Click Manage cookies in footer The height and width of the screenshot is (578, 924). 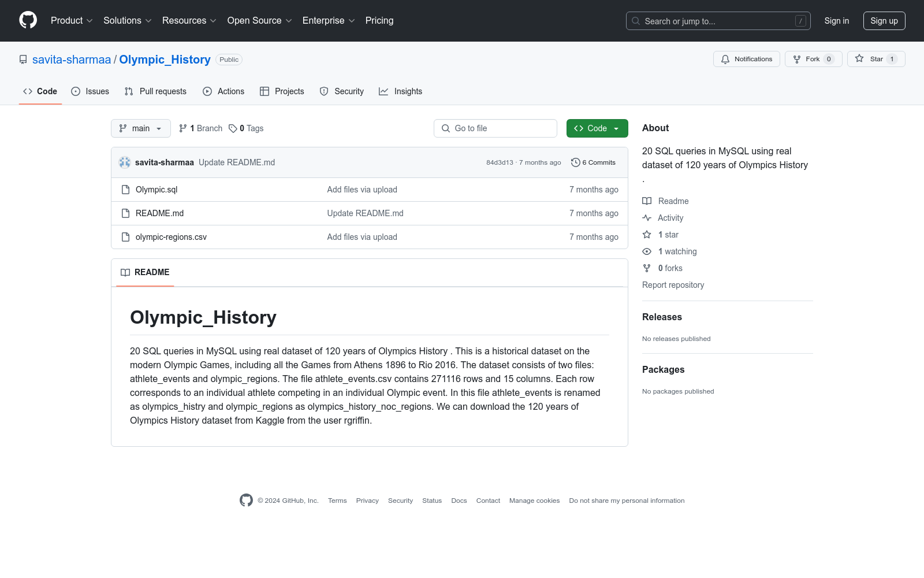534,501
